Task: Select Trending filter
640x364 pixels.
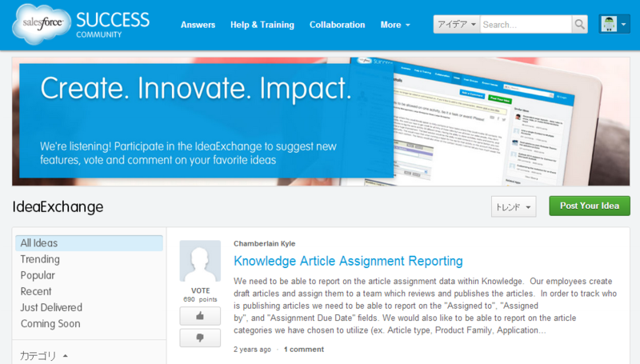Action: click(40, 259)
